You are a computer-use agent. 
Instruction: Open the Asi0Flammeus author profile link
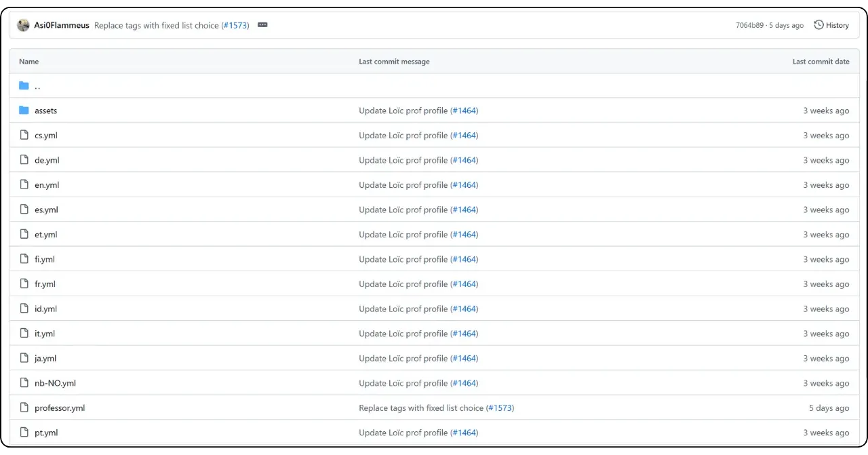62,25
